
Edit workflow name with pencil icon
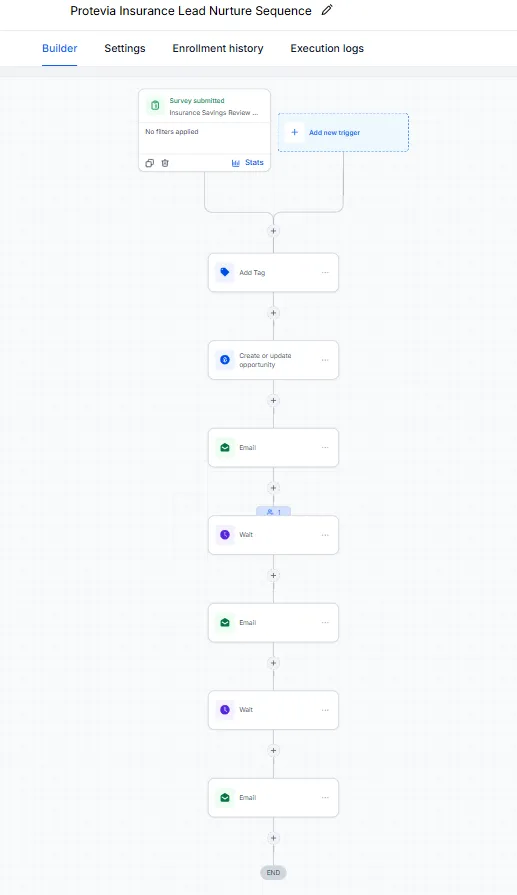coord(327,10)
